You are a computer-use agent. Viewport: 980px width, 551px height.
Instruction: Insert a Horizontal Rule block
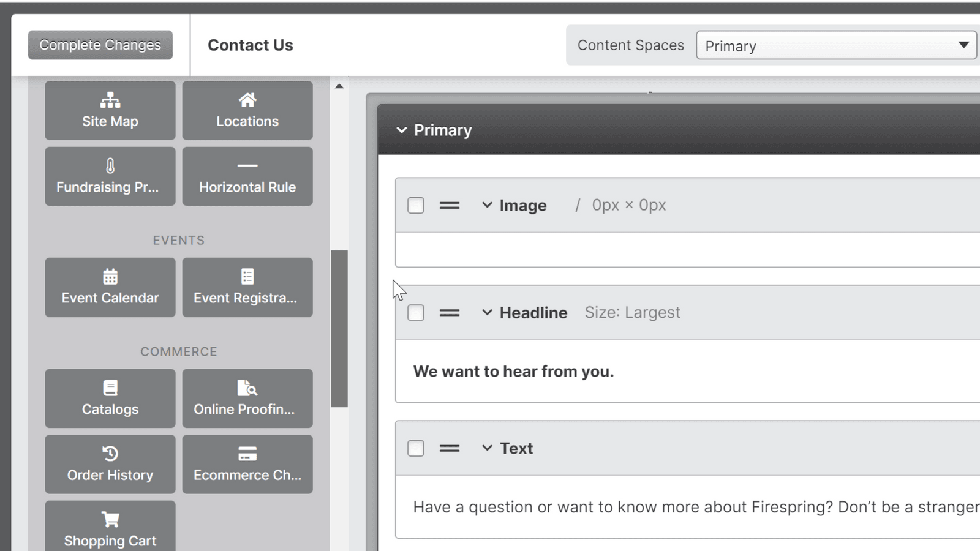point(247,176)
